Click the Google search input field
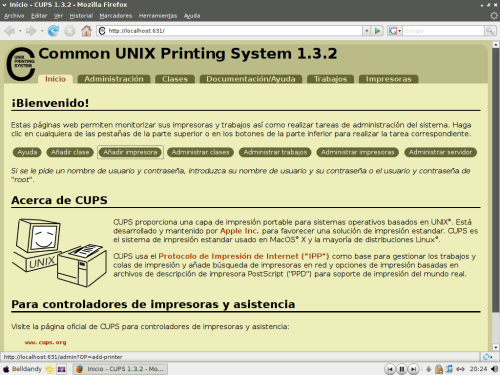Image resolution: width=500 pixels, height=375 pixels. click(x=443, y=31)
